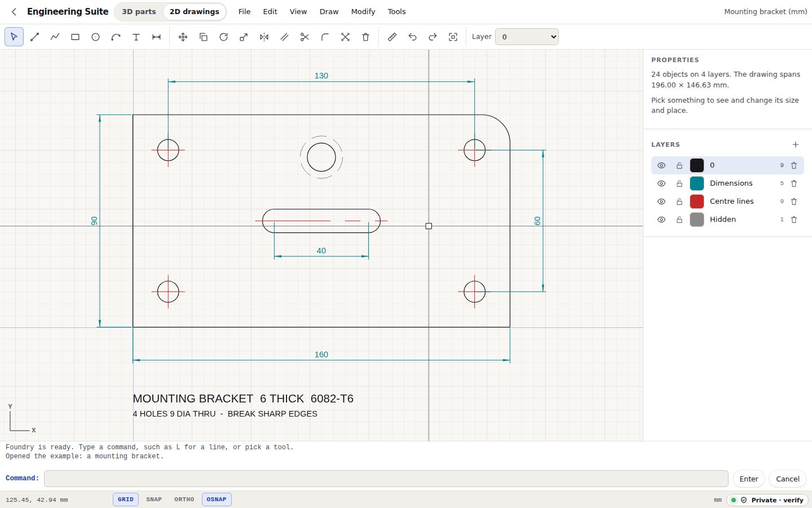This screenshot has width=812, height=508.
Task: Toggle visibility of the Hidden layer
Action: tap(661, 220)
